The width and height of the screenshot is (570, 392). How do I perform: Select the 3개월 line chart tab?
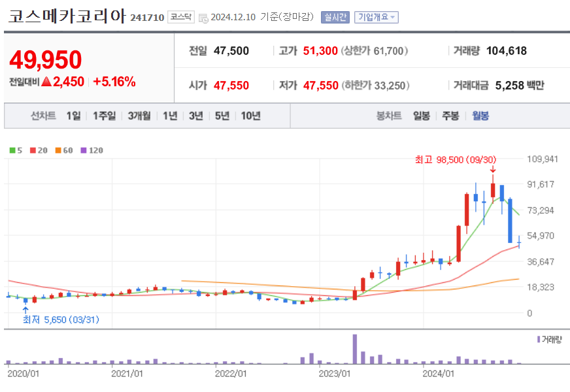pos(139,116)
